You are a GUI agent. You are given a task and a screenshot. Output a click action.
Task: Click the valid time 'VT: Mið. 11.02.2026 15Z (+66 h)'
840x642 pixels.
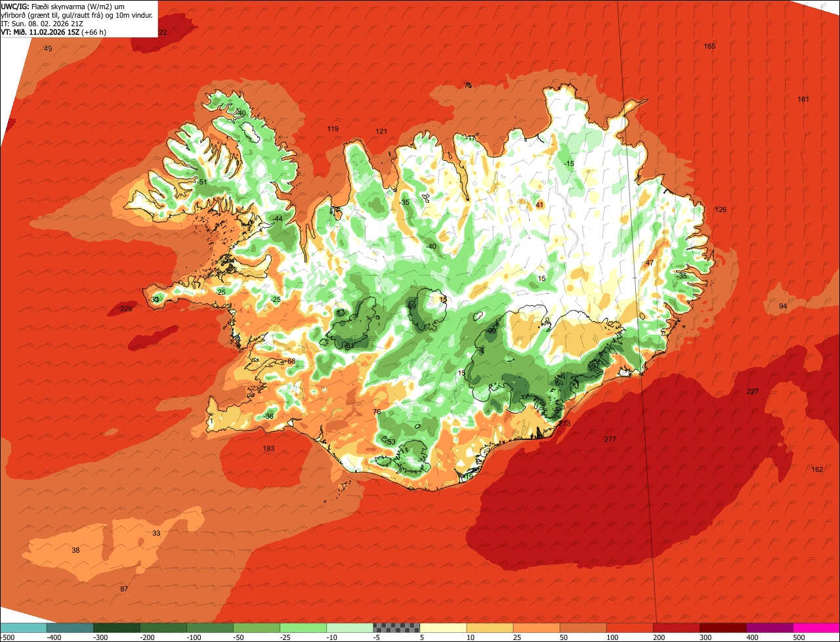point(54,32)
